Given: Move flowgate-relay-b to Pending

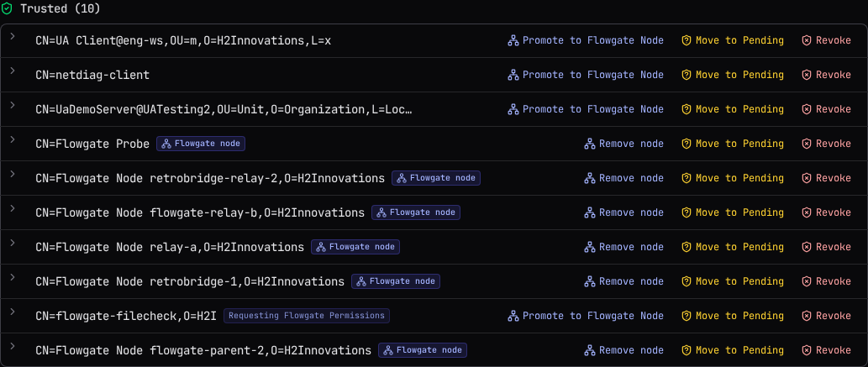Looking at the screenshot, I should [733, 212].
